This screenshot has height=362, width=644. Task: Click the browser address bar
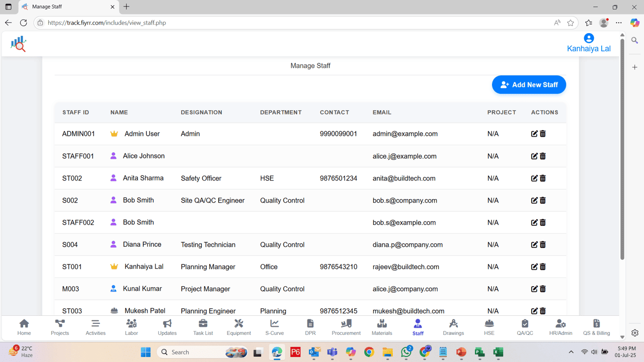(201, 23)
